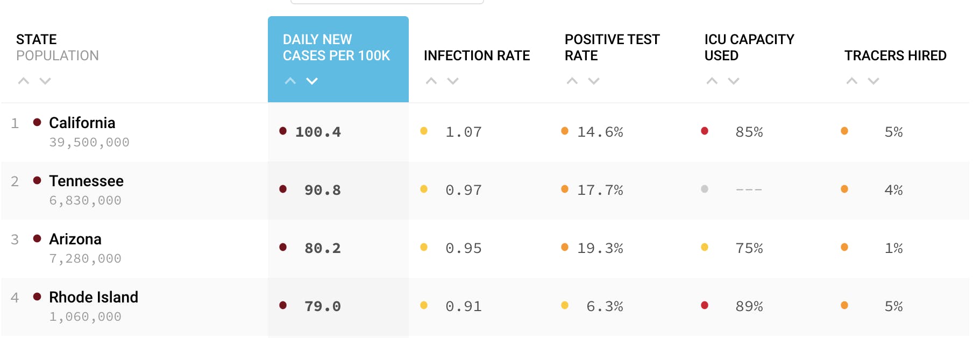Sort Daily New Cases ascending arrow
This screenshot has height=338, width=980.
tap(290, 81)
